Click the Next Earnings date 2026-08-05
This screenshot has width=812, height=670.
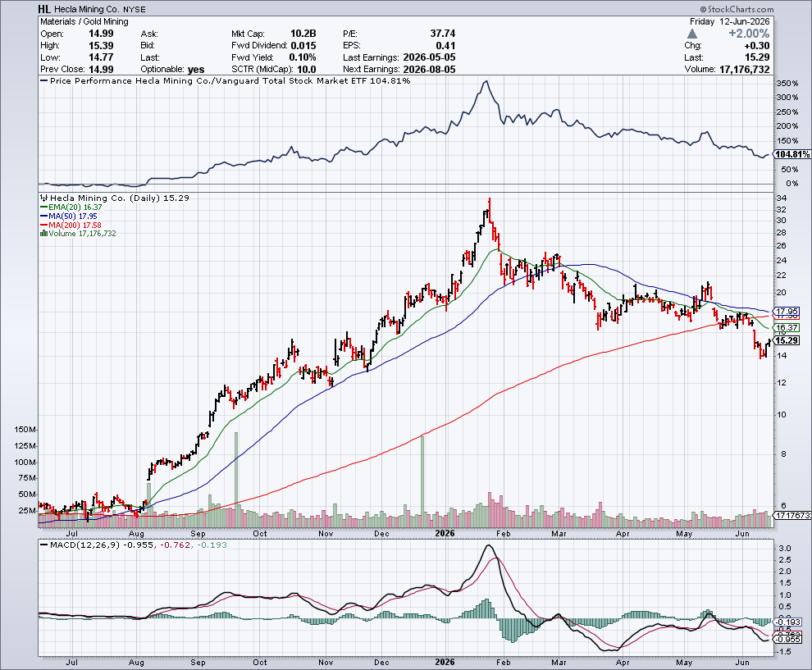point(429,70)
